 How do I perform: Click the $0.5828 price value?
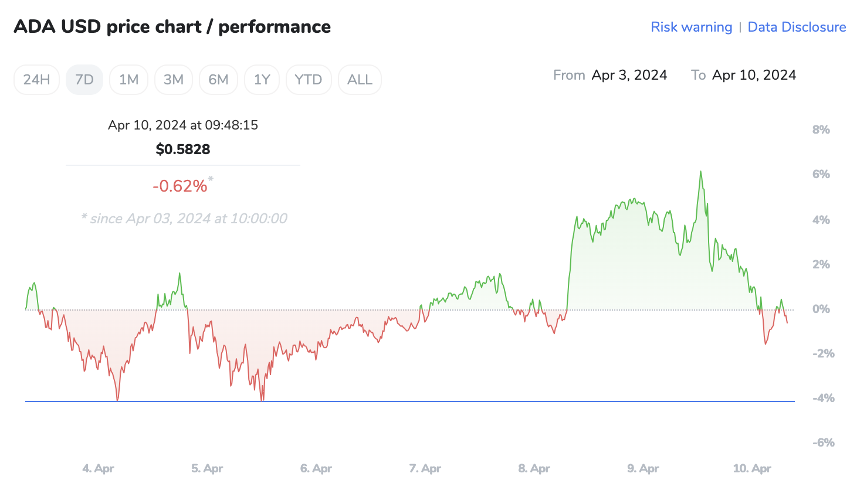[183, 149]
